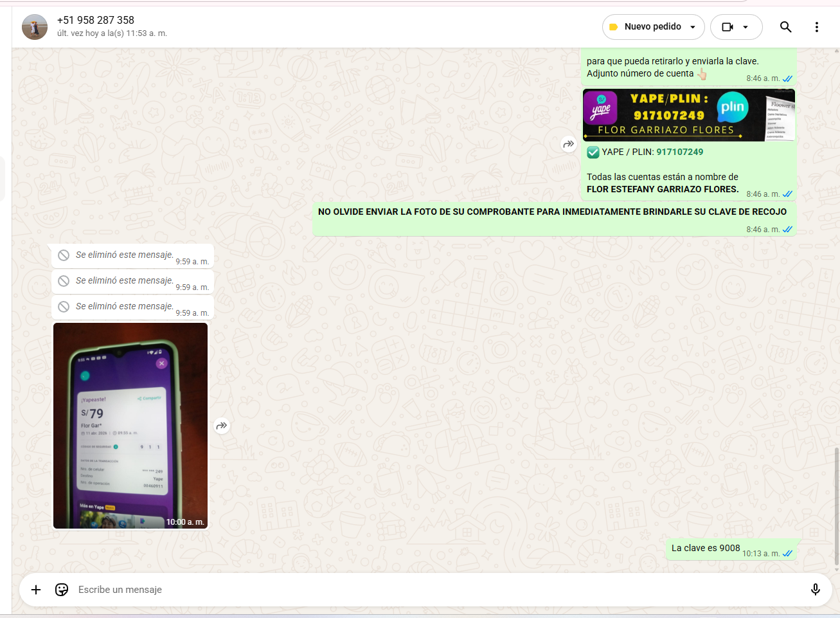The image size is (840, 618).
Task: Click the plus attach icon
Action: pyautogui.click(x=36, y=590)
